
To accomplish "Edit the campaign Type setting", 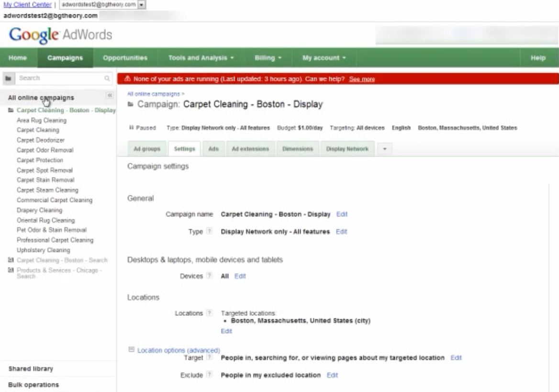I will tap(341, 232).
